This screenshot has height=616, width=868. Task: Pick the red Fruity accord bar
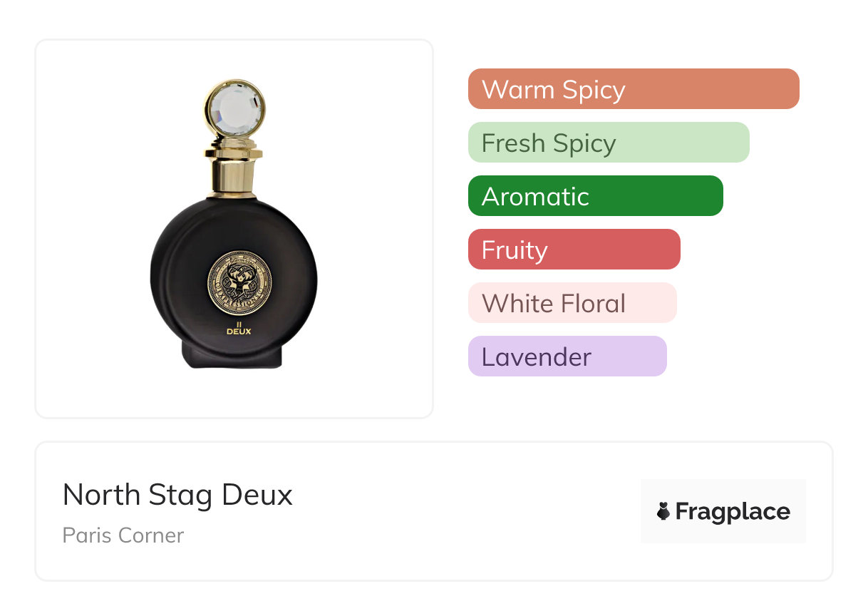point(574,250)
